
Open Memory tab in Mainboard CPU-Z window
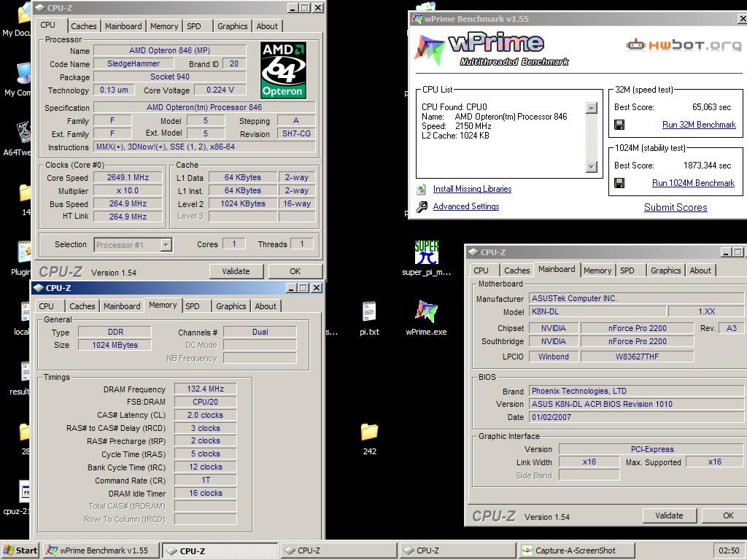pos(597,271)
